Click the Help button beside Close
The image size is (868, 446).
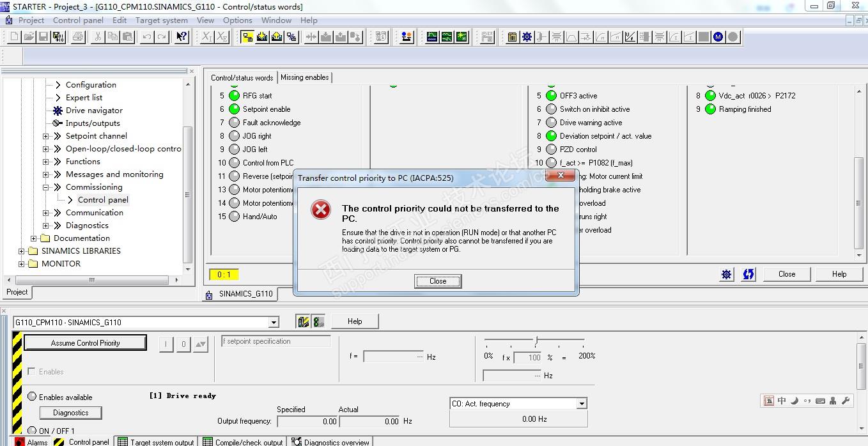coord(839,274)
